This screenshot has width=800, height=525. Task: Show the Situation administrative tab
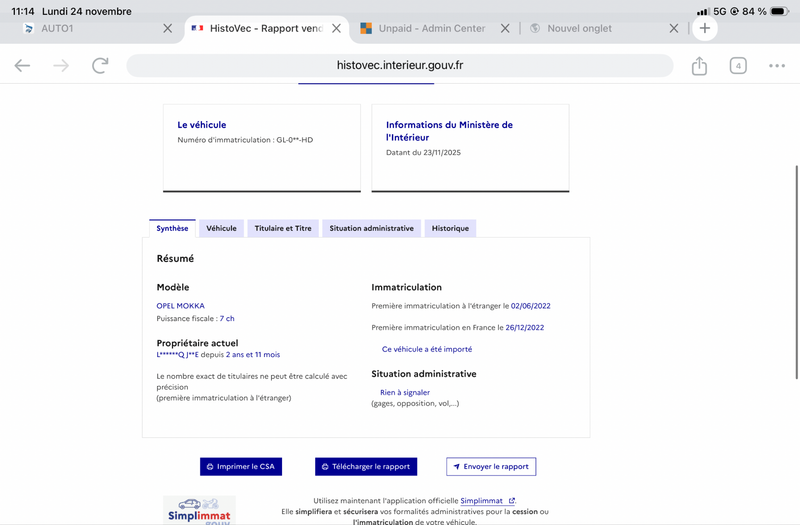click(x=371, y=228)
